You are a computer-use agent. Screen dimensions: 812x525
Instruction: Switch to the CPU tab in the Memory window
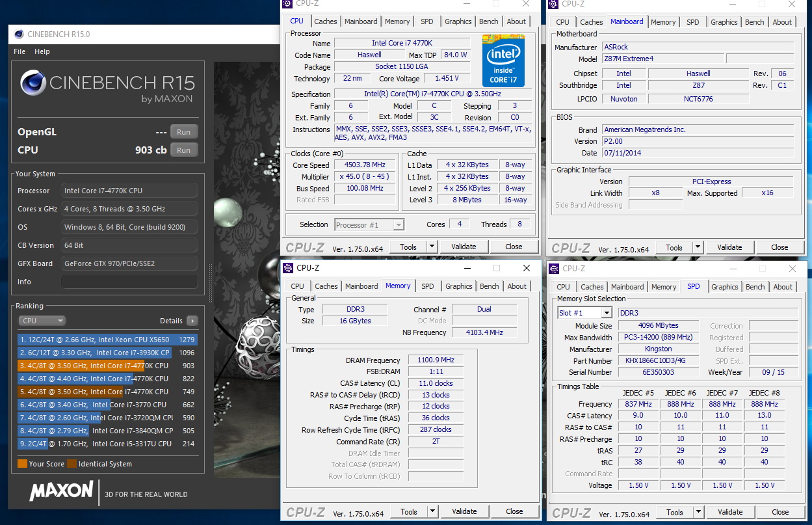[298, 286]
